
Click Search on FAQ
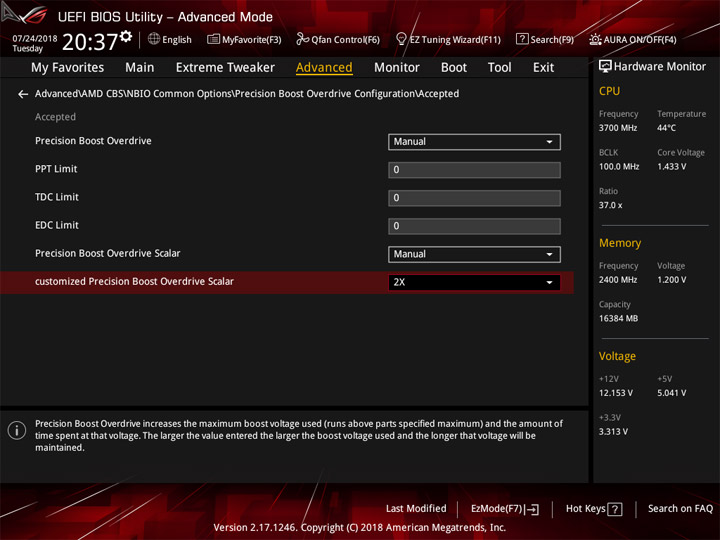click(x=680, y=509)
